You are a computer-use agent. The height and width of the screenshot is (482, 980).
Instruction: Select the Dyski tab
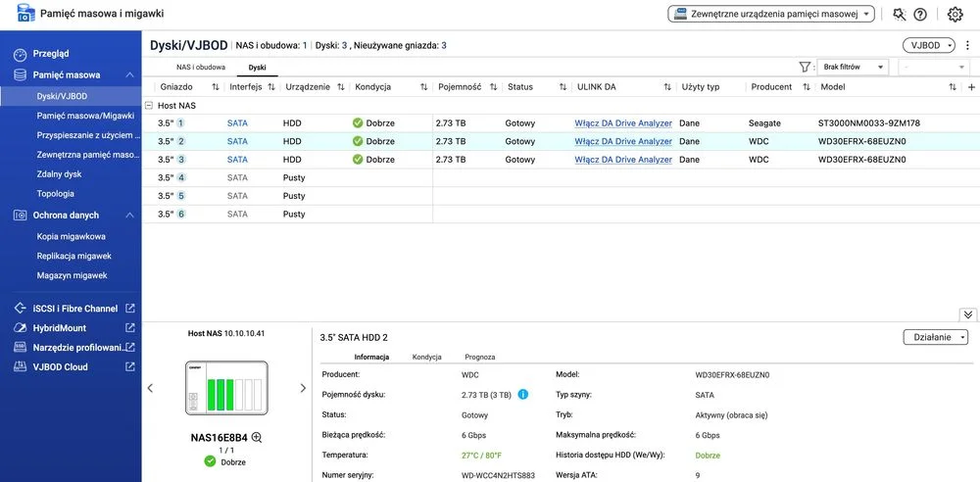point(257,67)
